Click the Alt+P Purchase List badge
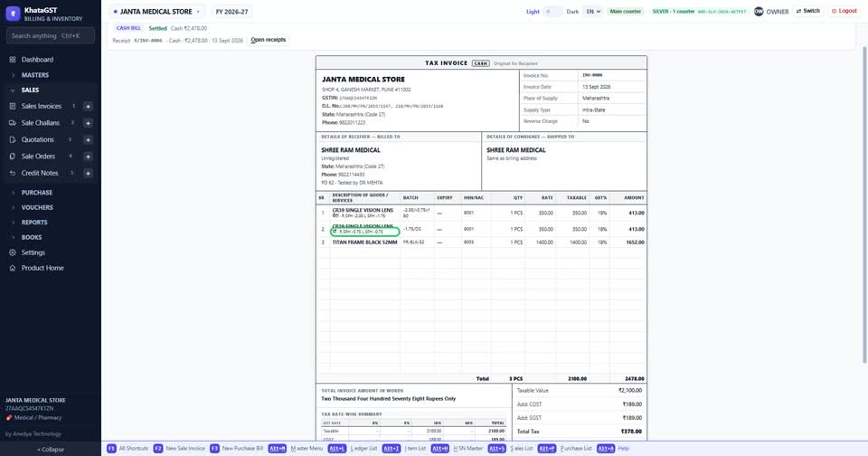 click(547, 448)
